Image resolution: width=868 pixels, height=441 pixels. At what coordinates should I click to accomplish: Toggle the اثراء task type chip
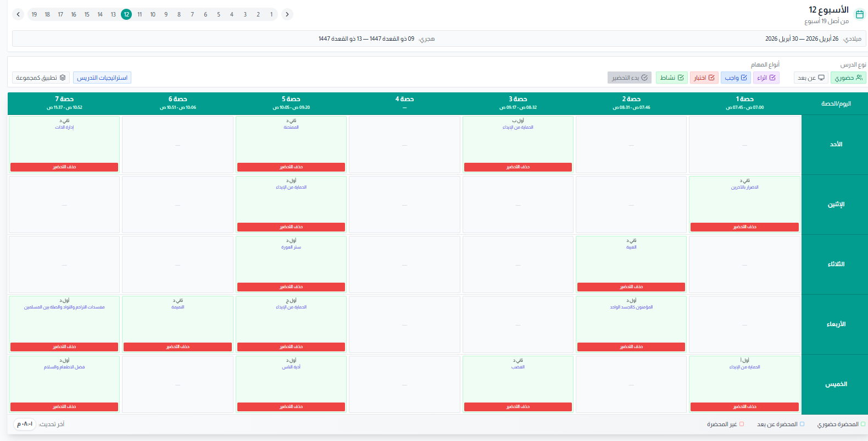(766, 78)
